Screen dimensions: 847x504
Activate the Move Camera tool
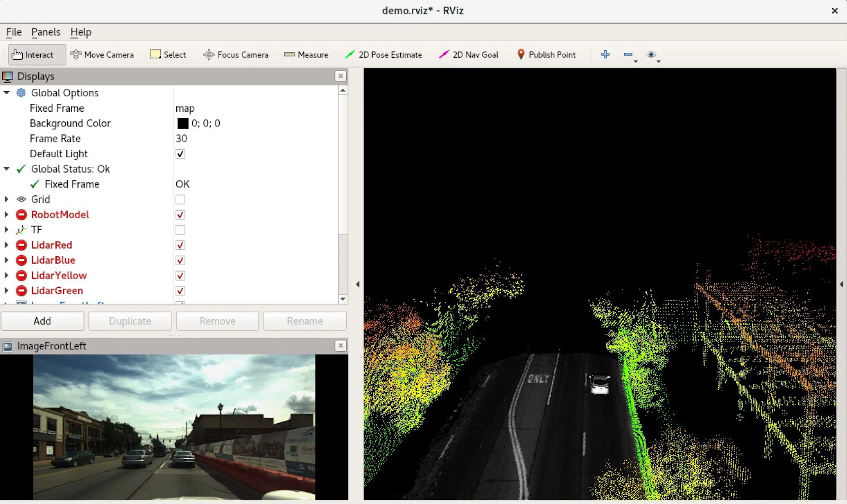pyautogui.click(x=102, y=55)
